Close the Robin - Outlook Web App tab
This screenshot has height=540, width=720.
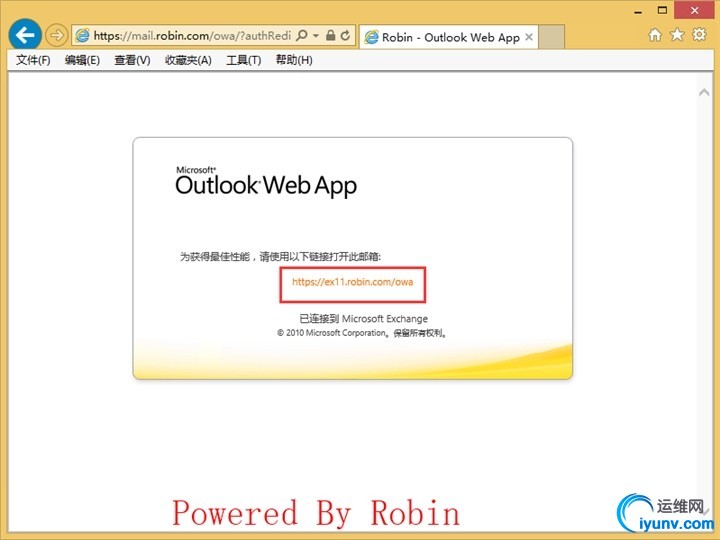[x=529, y=37]
